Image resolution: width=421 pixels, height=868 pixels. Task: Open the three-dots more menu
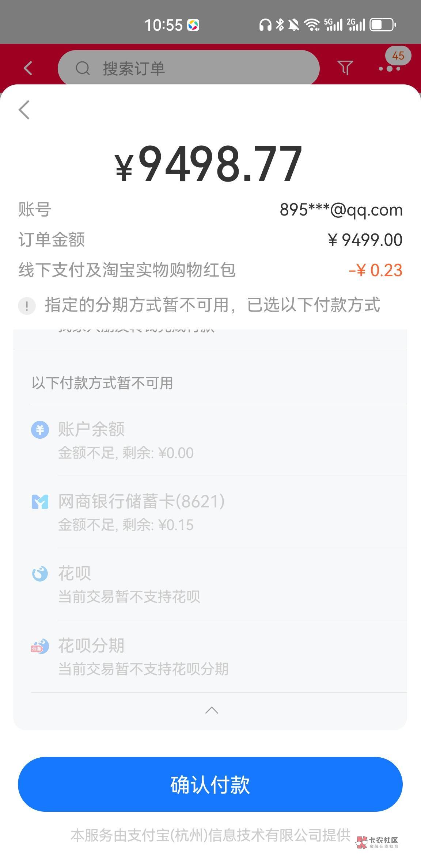(x=389, y=69)
